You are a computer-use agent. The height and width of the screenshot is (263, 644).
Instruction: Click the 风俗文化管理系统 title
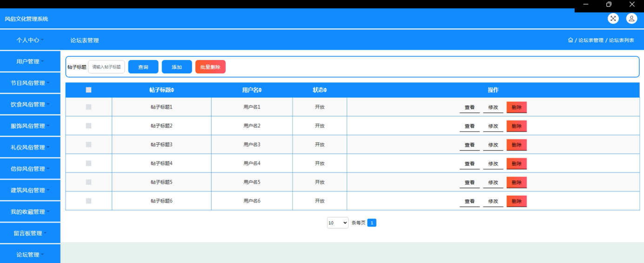tap(27, 19)
